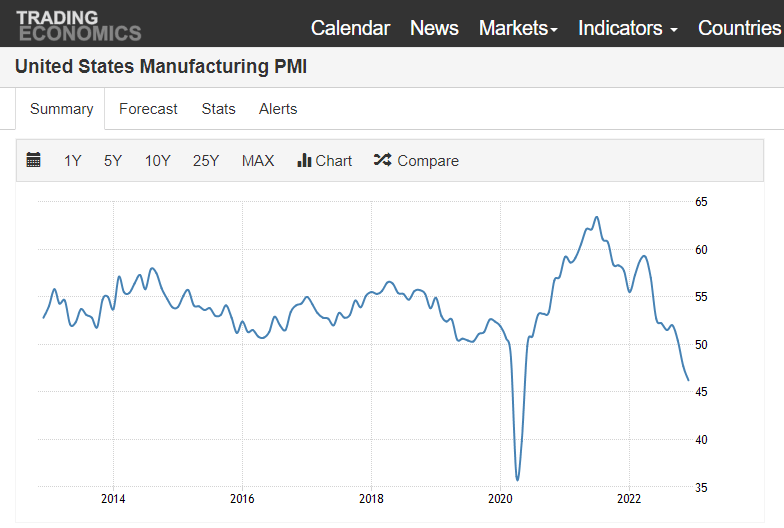Click the Trading Economics logo

78,26
